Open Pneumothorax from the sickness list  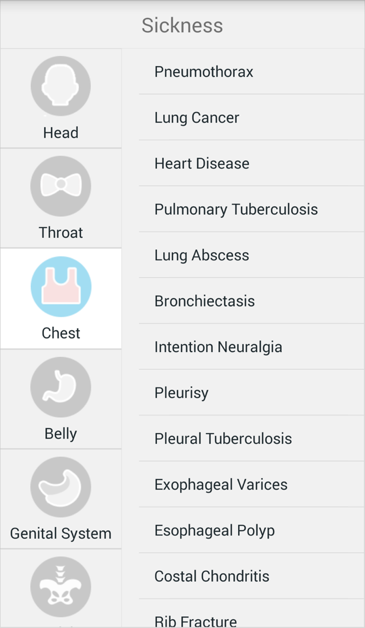click(252, 72)
